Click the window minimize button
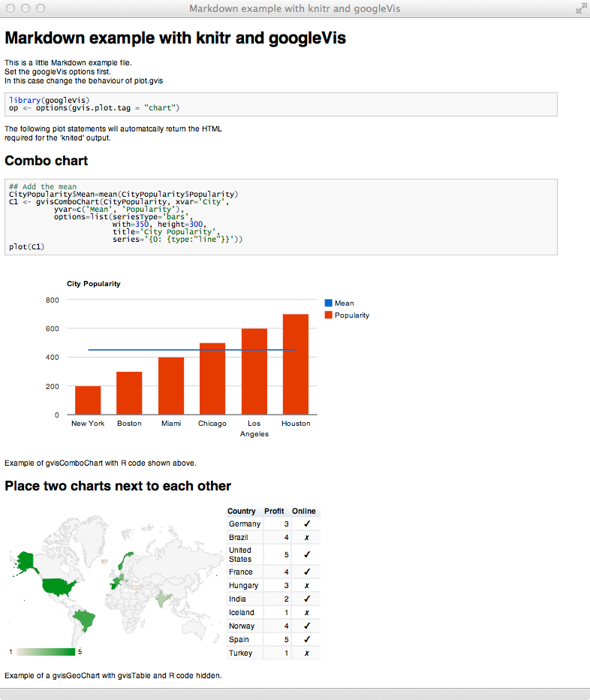This screenshot has height=700, width=590. 26,8
